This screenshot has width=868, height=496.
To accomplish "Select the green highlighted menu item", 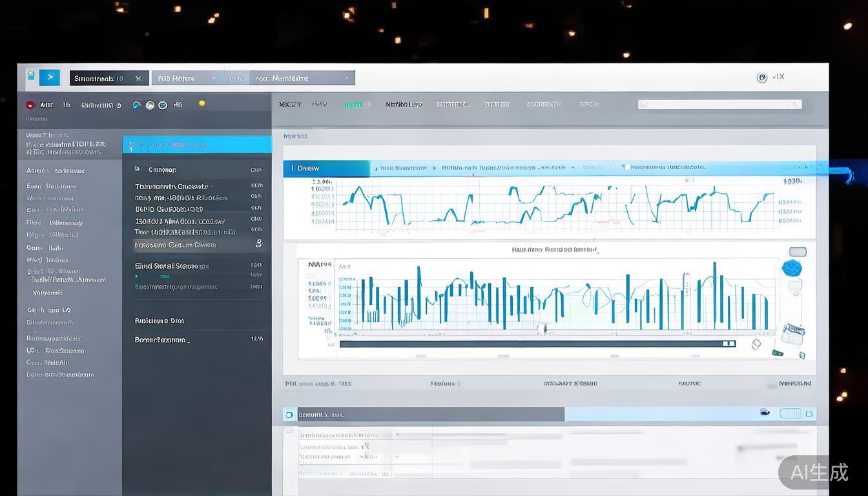I will point(356,104).
